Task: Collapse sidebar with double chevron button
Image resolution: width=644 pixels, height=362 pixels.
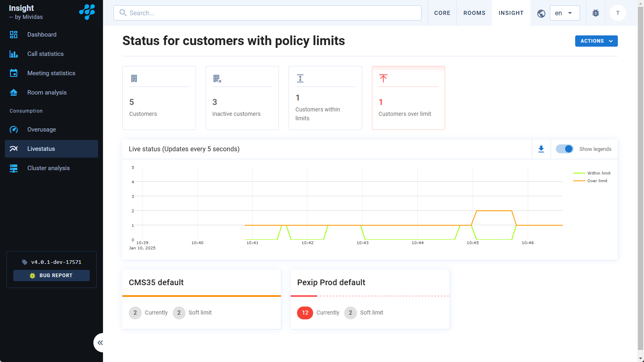Action: point(100,343)
